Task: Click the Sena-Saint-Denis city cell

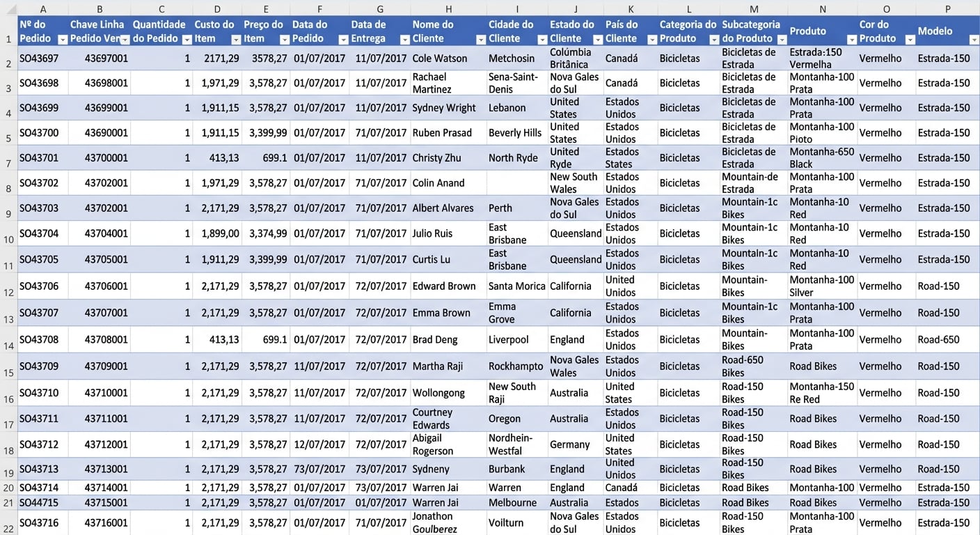Action: click(x=517, y=83)
